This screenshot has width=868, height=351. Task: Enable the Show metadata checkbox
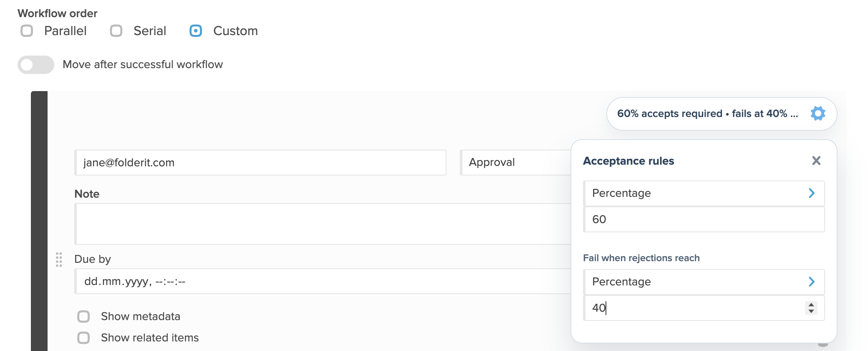[x=83, y=317]
